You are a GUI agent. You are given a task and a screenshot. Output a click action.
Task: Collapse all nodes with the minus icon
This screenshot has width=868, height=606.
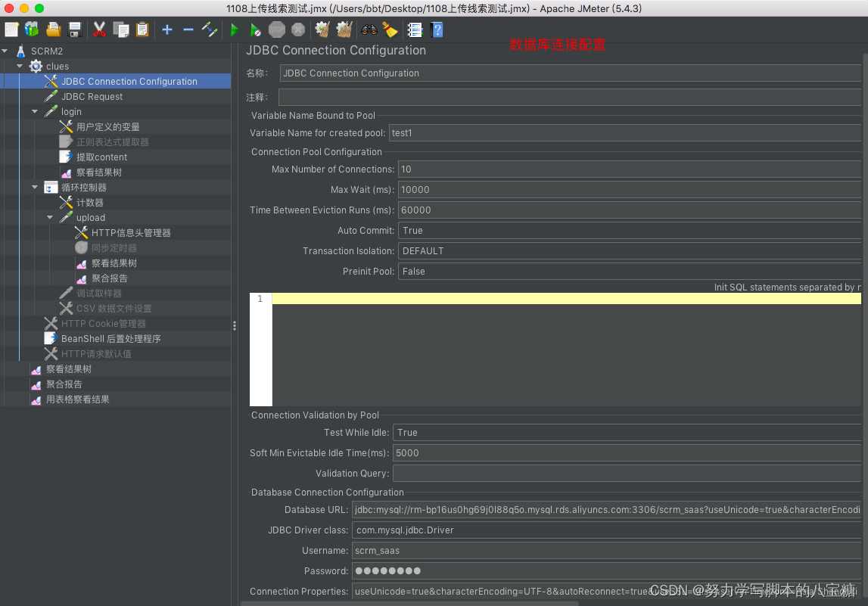point(188,30)
